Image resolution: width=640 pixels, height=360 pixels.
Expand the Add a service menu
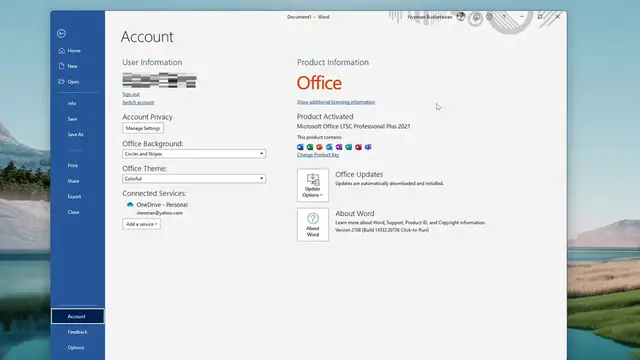pos(141,224)
